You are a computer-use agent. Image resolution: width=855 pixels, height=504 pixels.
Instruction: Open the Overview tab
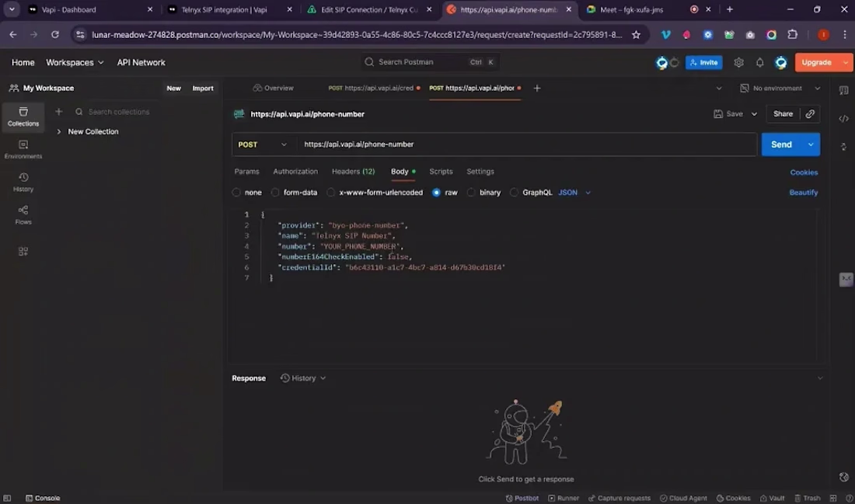[273, 88]
